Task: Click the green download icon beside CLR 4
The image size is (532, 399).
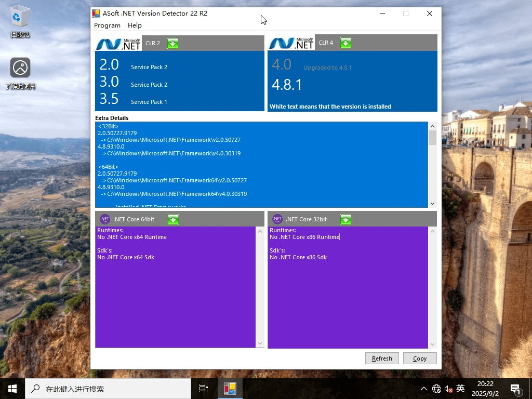Action: click(345, 43)
